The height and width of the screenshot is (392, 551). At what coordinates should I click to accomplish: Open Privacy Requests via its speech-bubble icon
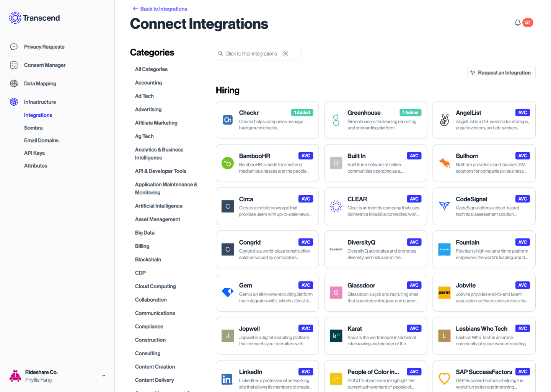[13, 46]
